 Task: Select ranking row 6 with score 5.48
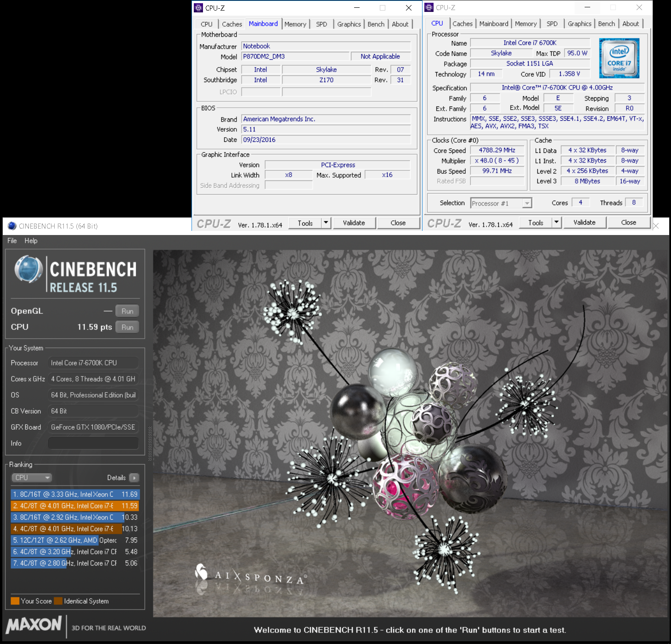pyautogui.click(x=75, y=552)
